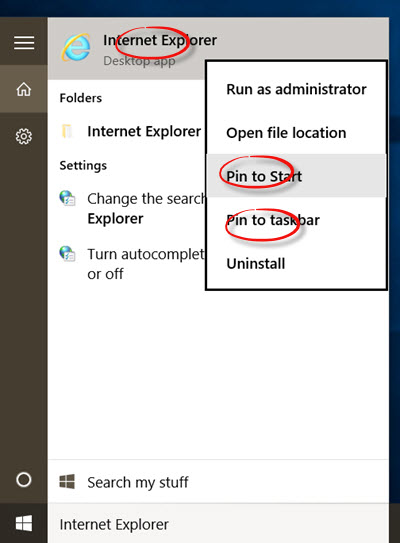Click Search my stuff
Image resolution: width=400 pixels, height=543 pixels.
click(218, 482)
